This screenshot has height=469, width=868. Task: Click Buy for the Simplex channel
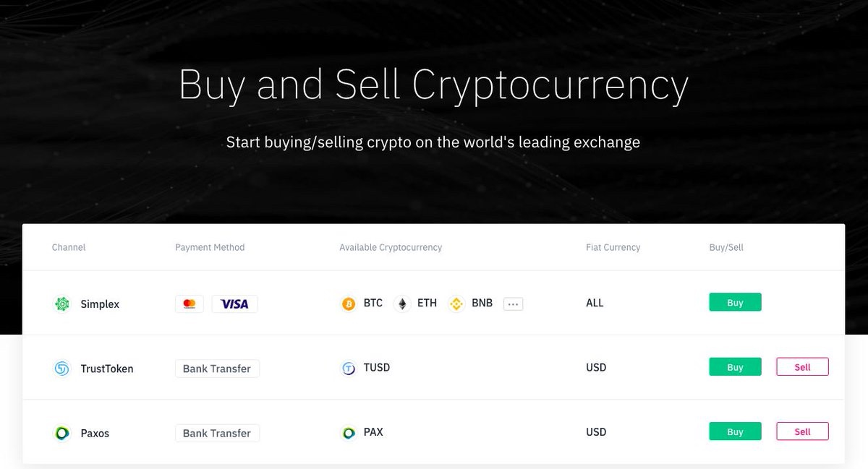[735, 302]
